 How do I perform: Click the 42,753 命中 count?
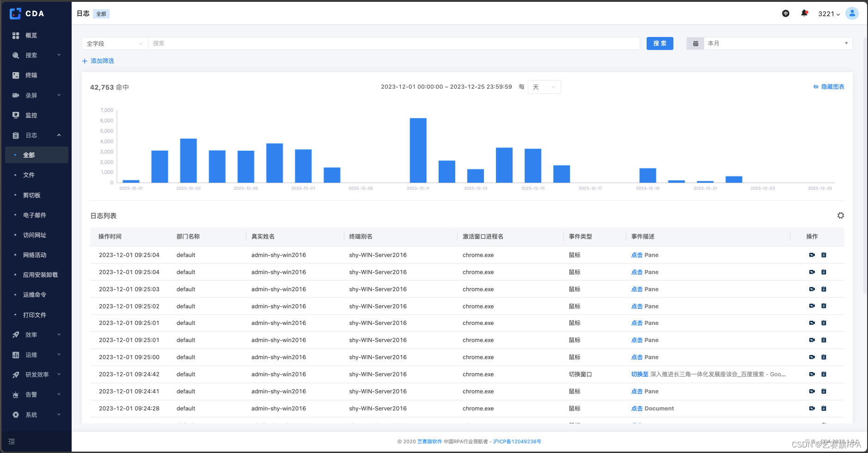click(110, 87)
